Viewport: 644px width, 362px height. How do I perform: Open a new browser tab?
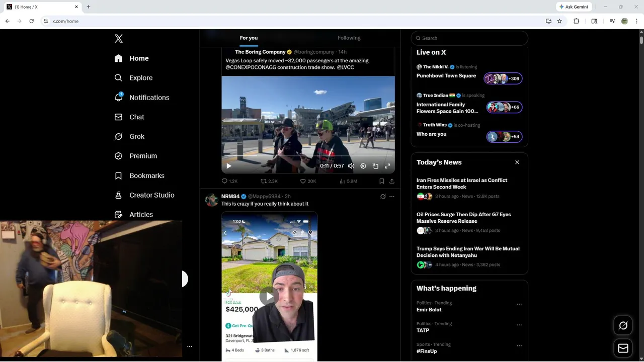pyautogui.click(x=89, y=7)
